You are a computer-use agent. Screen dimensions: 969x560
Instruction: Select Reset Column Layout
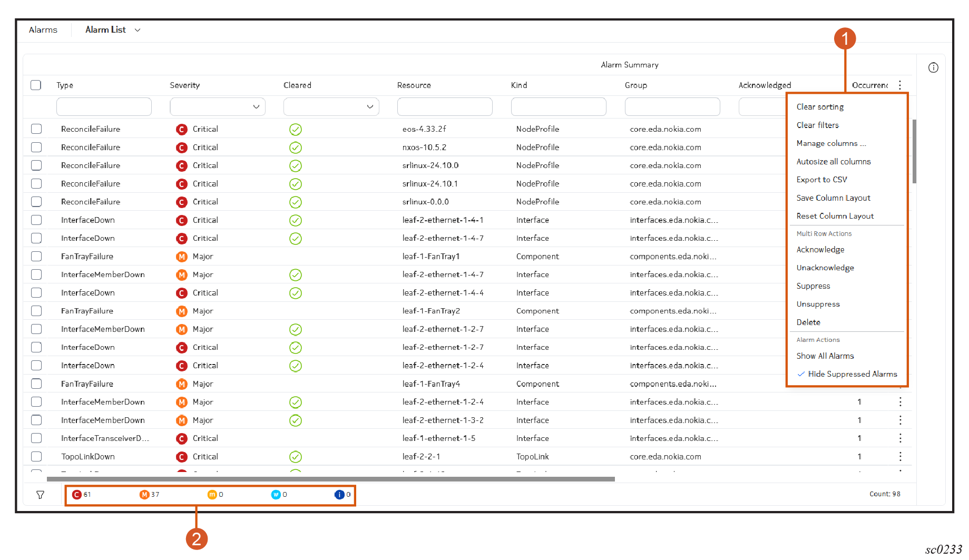(835, 216)
